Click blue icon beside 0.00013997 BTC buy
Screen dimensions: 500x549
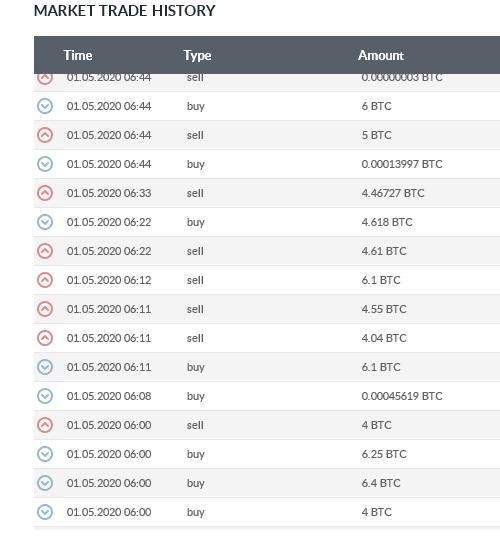click(45, 164)
